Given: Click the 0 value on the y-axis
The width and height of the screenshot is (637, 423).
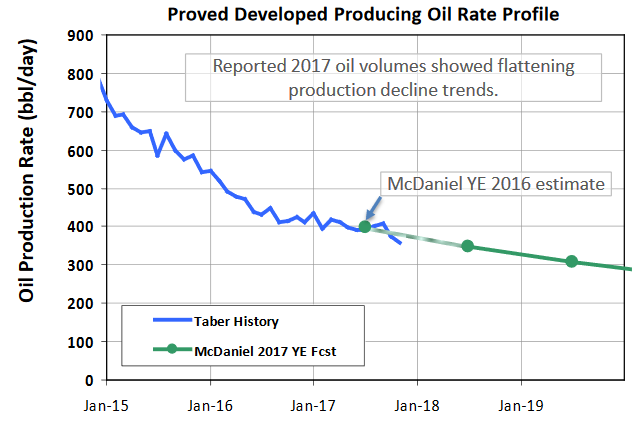Looking at the screenshot, I should click(88, 380).
